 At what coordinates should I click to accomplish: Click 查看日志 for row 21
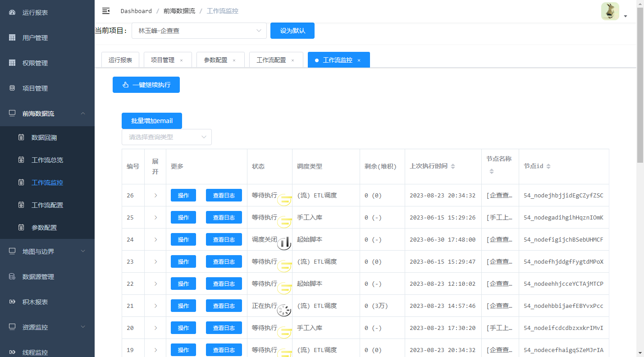224,306
